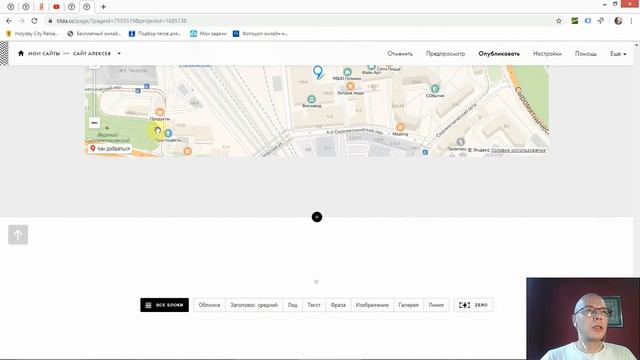Click the Винзавод map marker
Screen dimensions: 640x360
click(x=311, y=99)
